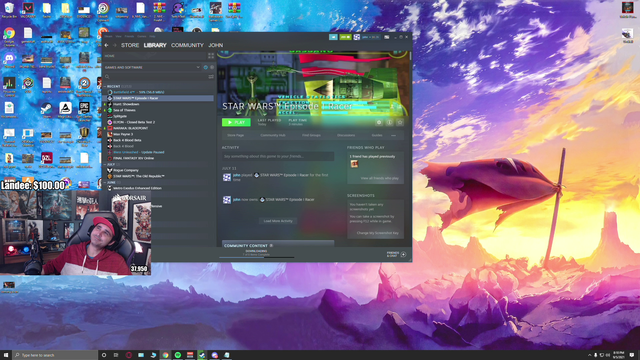Image resolution: width=640 pixels, height=360 pixels.
Task: Open the green notifications indicator in Steam
Action: point(345,37)
